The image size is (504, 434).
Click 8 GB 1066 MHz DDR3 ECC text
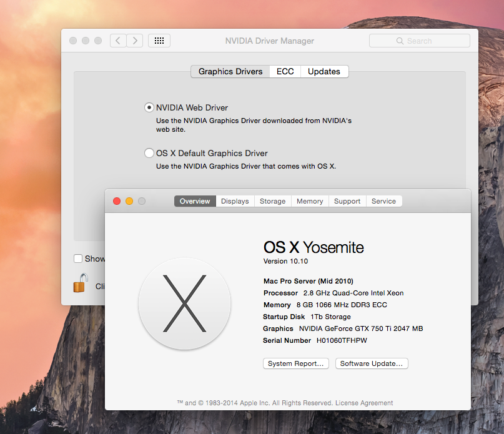[342, 305]
